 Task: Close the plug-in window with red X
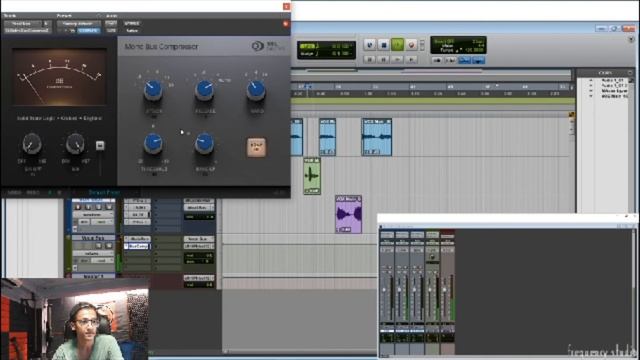click(287, 7)
